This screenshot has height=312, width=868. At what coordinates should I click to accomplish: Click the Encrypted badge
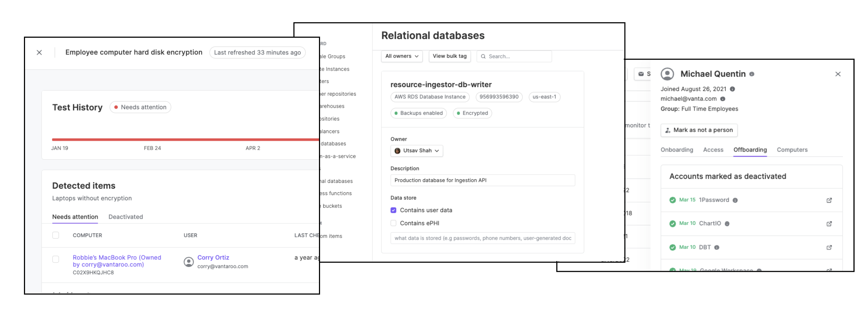point(472,113)
